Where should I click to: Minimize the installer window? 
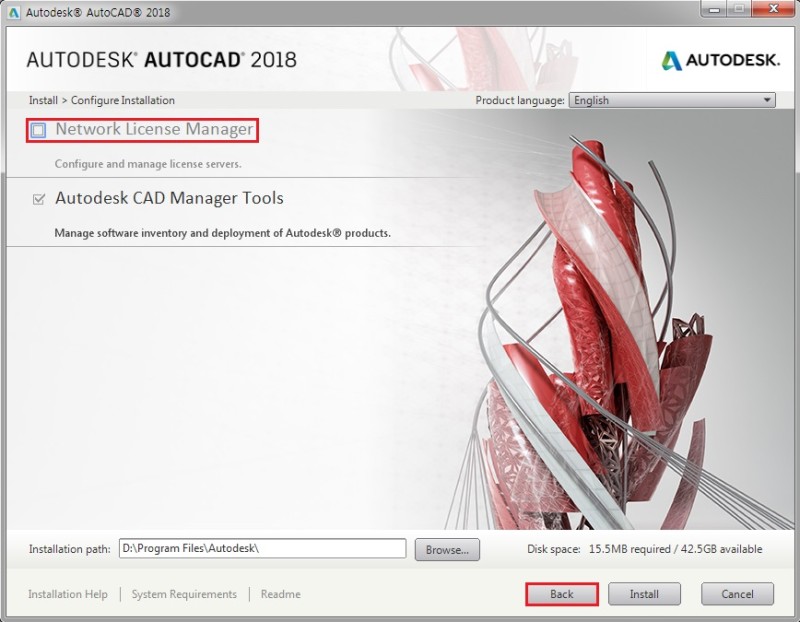click(714, 9)
